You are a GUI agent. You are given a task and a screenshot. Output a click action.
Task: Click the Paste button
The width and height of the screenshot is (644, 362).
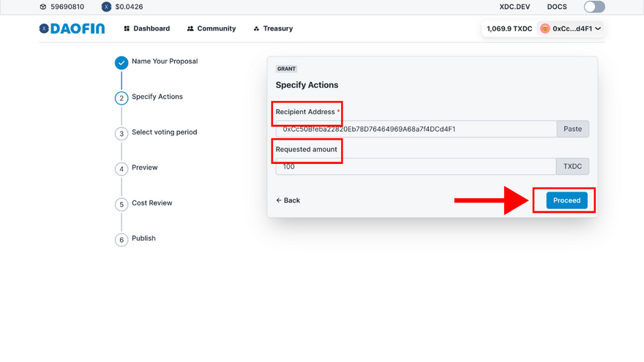tap(572, 129)
